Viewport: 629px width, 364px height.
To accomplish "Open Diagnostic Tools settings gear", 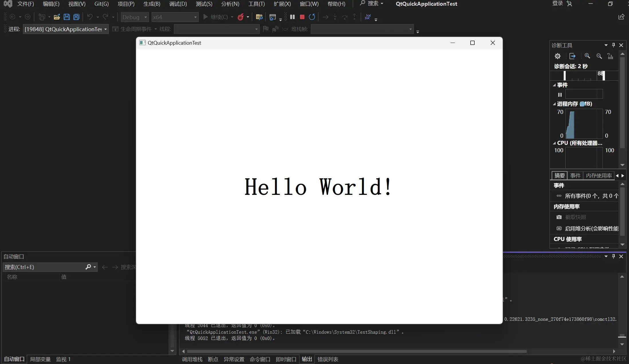I will click(557, 56).
